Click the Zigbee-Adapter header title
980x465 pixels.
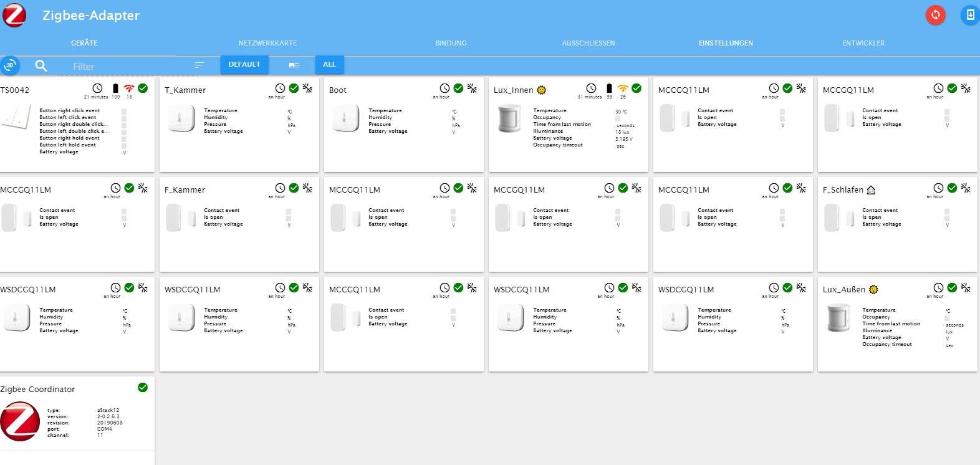[91, 16]
